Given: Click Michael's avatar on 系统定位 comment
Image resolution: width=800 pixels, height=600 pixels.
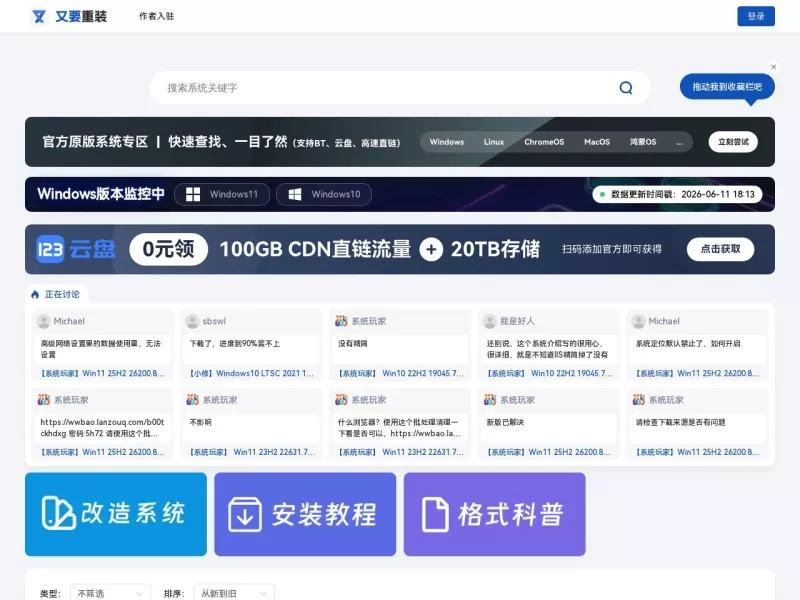Looking at the screenshot, I should pyautogui.click(x=638, y=321).
